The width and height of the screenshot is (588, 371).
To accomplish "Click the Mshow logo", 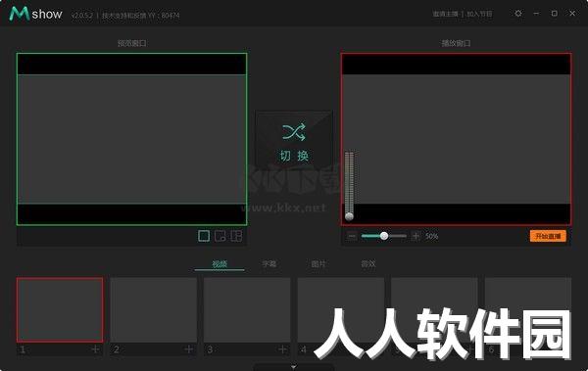I will coord(35,14).
